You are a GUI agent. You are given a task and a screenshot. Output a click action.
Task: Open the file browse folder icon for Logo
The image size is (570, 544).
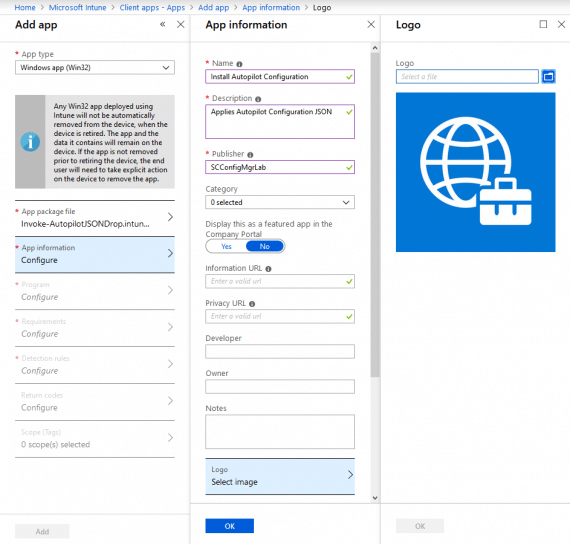[548, 77]
